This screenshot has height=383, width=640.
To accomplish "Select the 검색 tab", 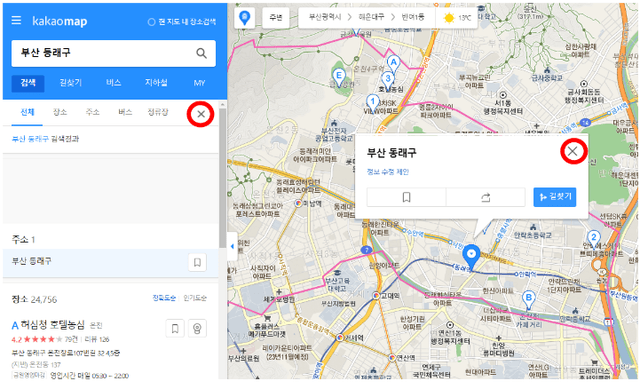I will (28, 83).
